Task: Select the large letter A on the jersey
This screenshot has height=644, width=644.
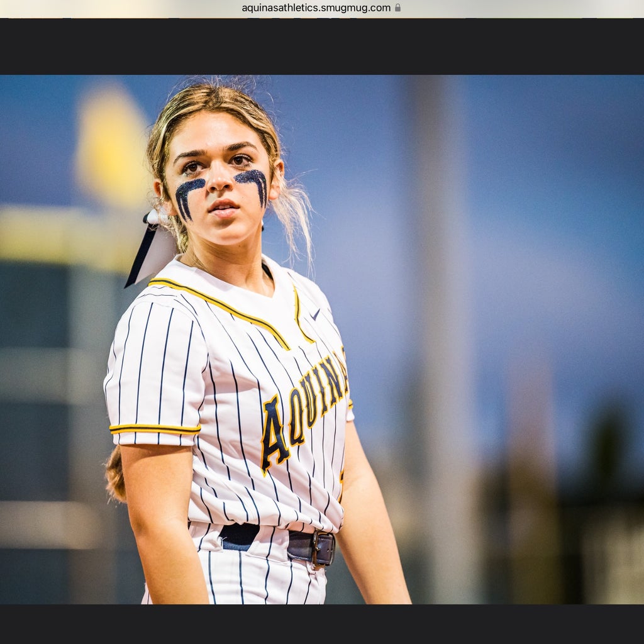Action: [274, 435]
